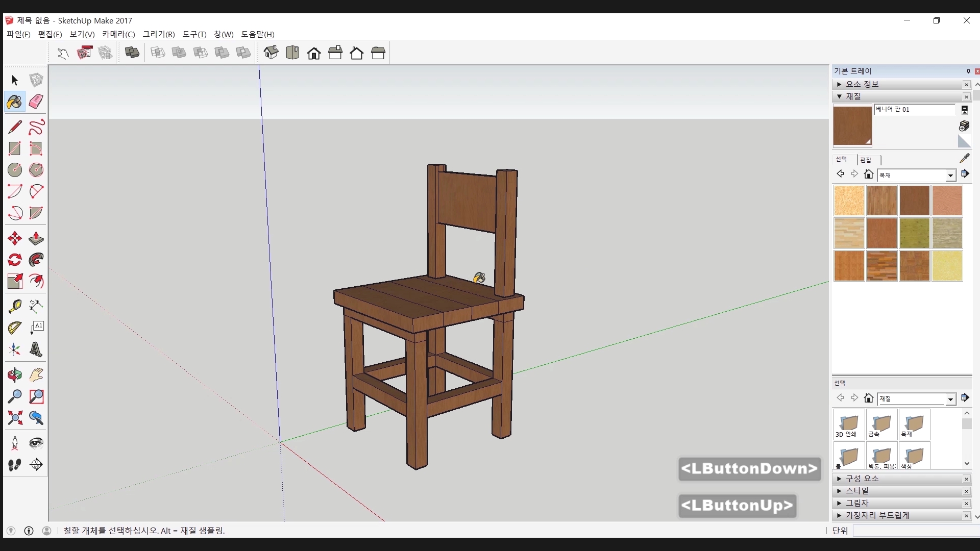Select the Eraser tool
The width and height of the screenshot is (980, 551).
36,102
